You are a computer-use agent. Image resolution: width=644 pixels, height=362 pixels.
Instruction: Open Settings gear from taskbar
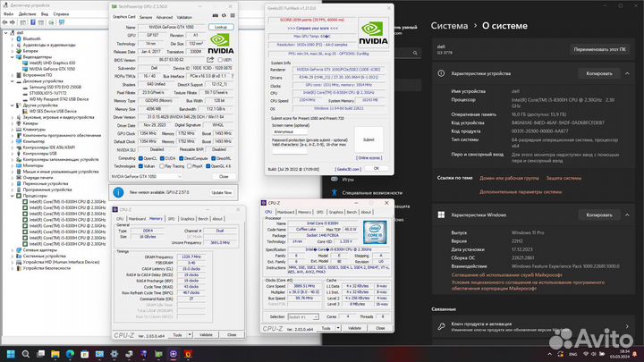coord(114,354)
